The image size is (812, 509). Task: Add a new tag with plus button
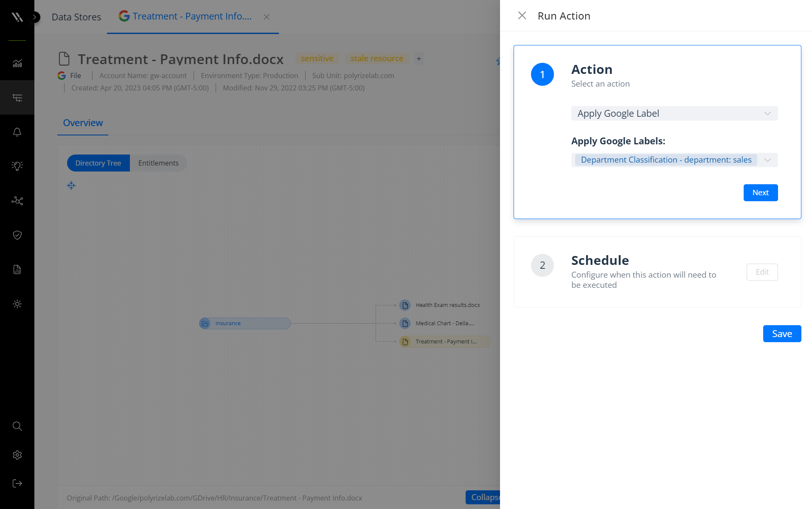(x=419, y=59)
